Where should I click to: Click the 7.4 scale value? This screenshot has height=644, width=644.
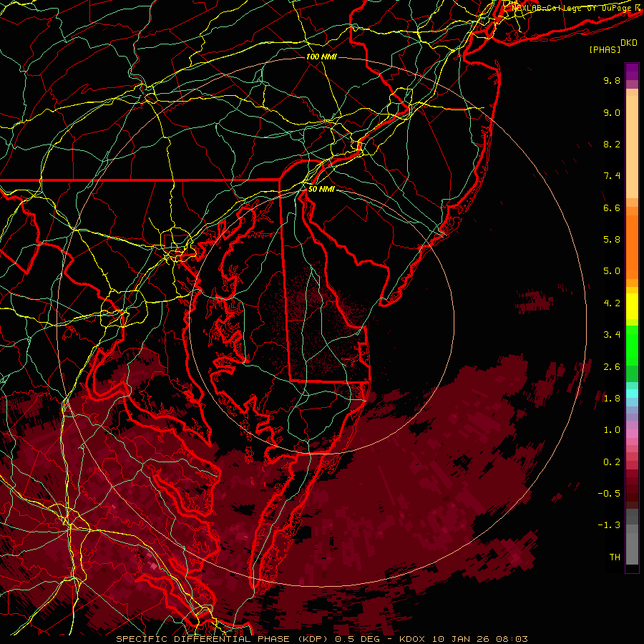click(612, 176)
